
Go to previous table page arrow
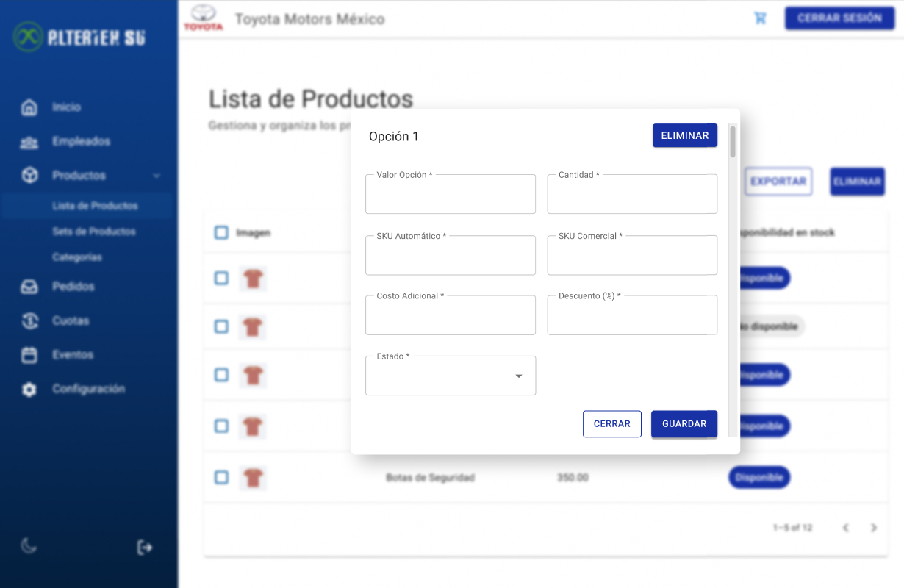tap(845, 528)
